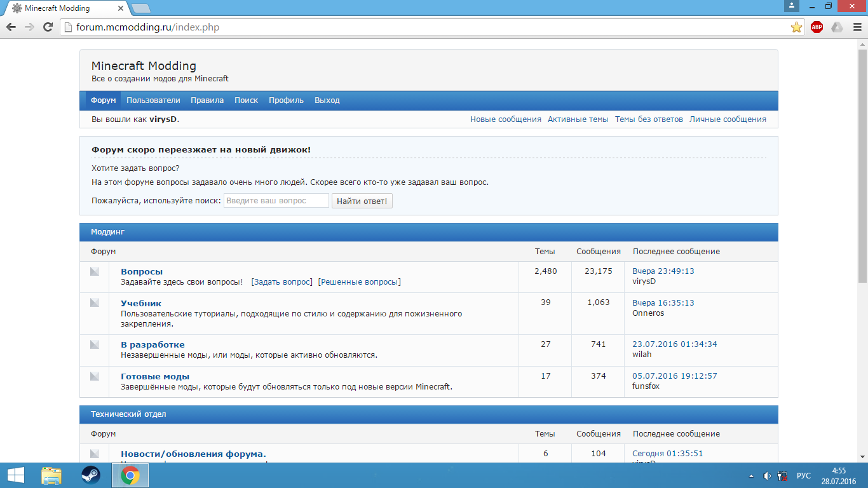Click the funsfox author name

[x=646, y=386]
